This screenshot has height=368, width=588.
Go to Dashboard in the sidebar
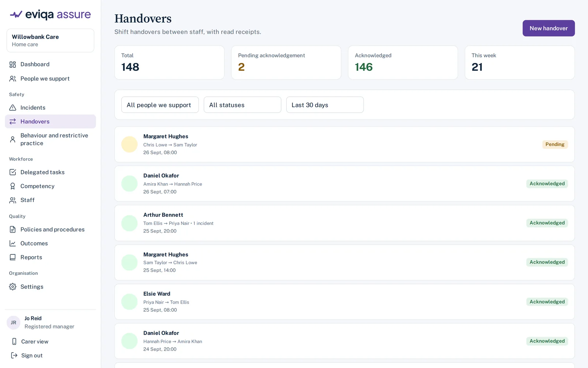click(50, 64)
